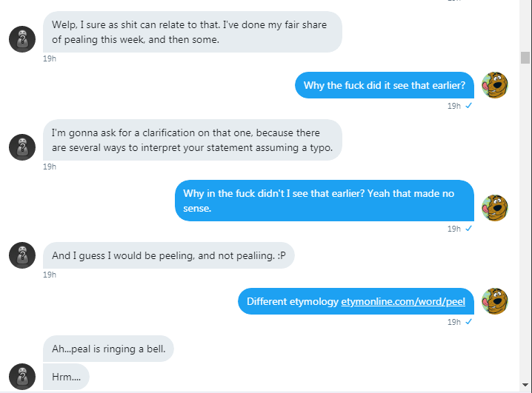Open the etymonline.com/word/peel link

[x=403, y=302]
